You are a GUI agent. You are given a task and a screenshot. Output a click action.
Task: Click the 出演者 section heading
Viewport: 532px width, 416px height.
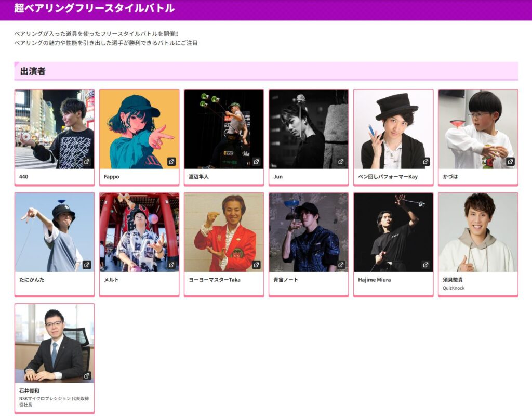pos(33,71)
